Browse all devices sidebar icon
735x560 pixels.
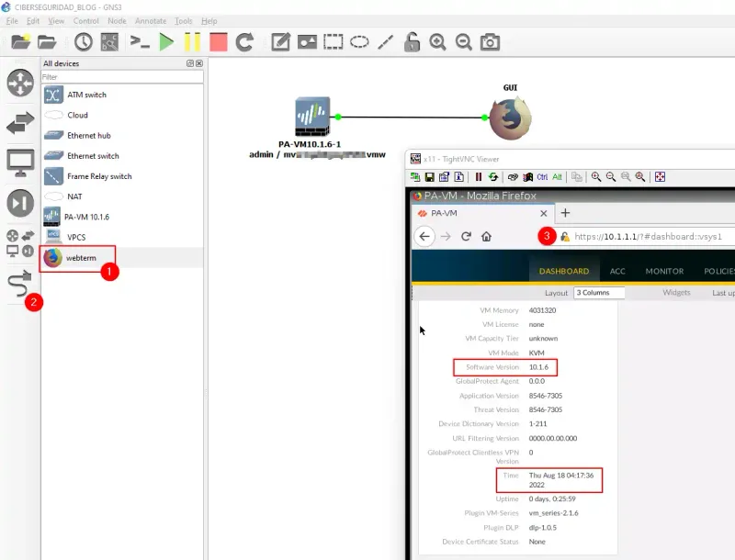coord(20,243)
